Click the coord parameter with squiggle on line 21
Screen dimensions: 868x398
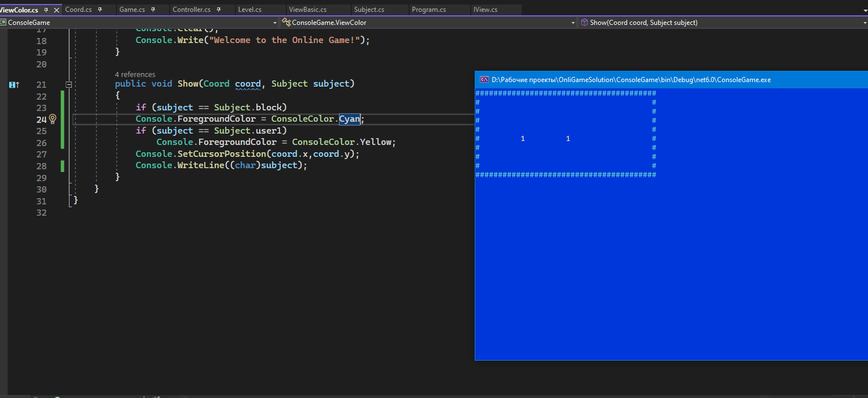(x=248, y=84)
